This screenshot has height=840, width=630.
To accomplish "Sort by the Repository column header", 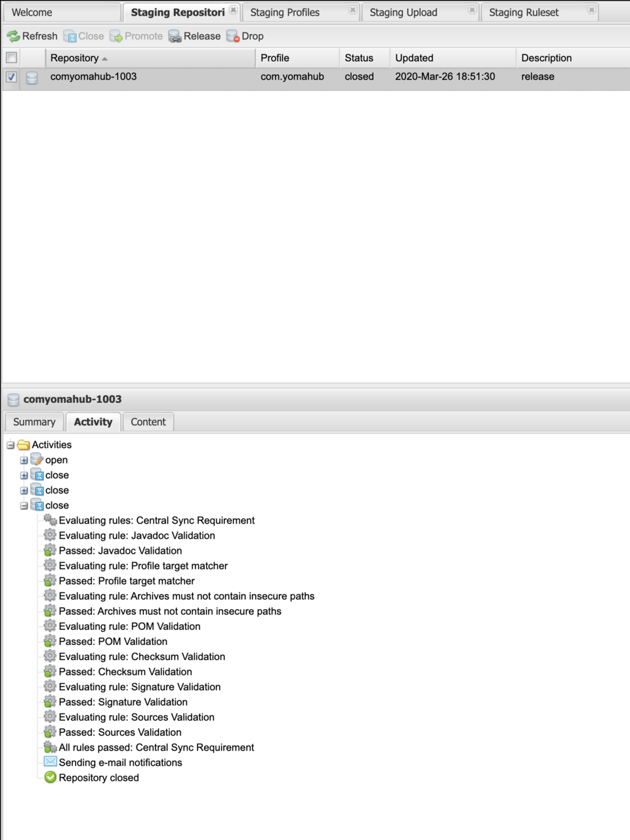I will pyautogui.click(x=75, y=58).
